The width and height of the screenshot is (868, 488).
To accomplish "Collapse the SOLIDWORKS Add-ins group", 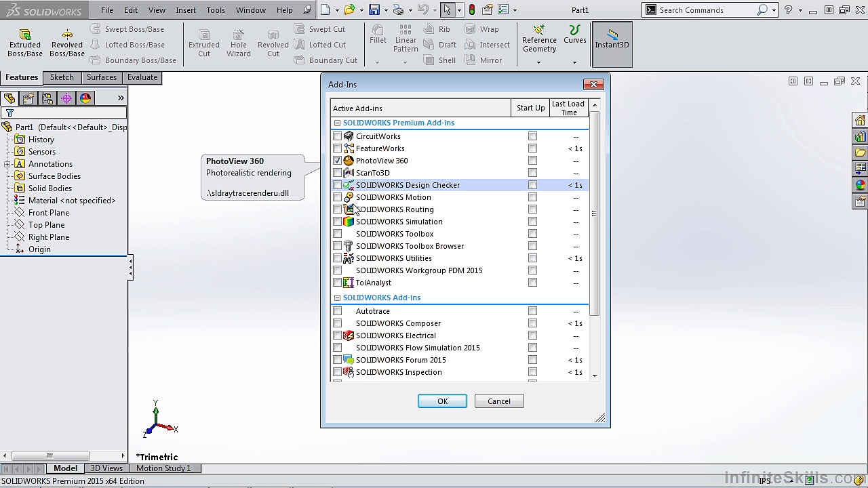I will pyautogui.click(x=337, y=298).
